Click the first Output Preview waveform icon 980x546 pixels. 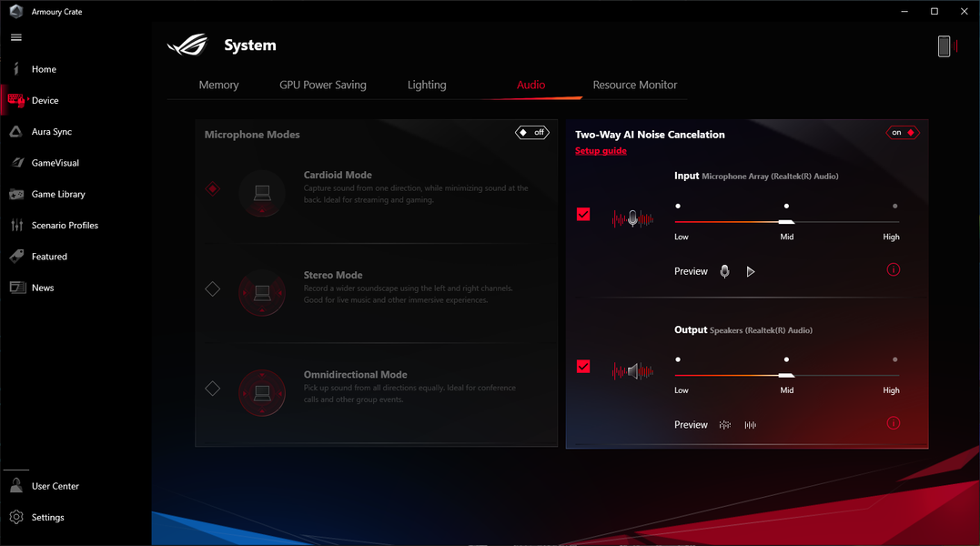pos(725,425)
